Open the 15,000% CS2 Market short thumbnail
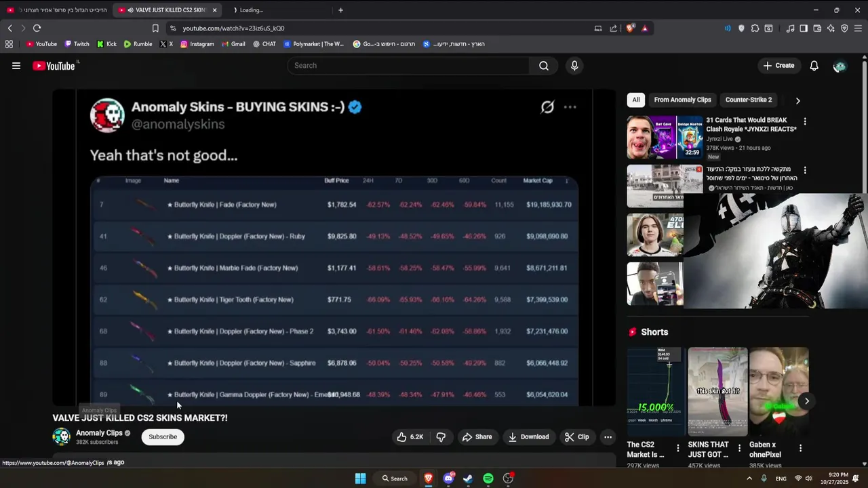 point(656,392)
